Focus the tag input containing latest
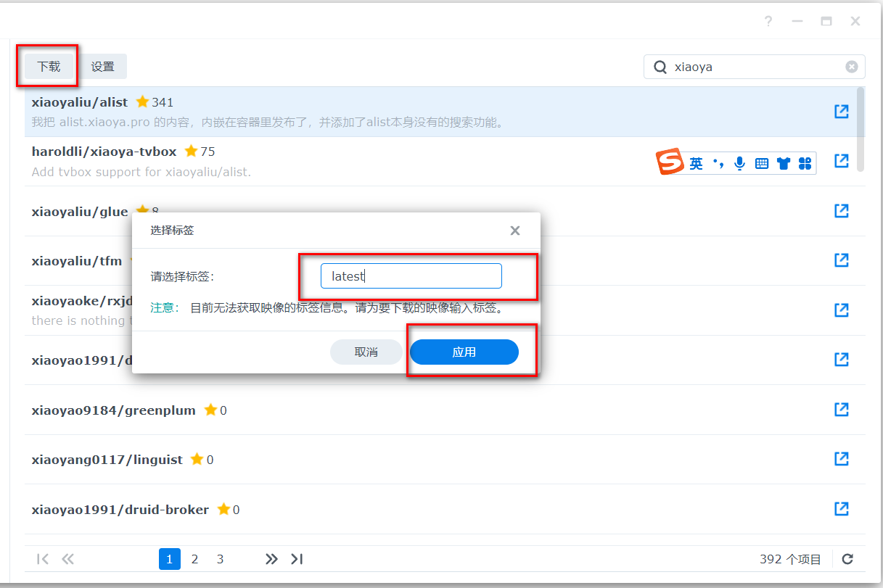The image size is (883, 588). [x=411, y=276]
